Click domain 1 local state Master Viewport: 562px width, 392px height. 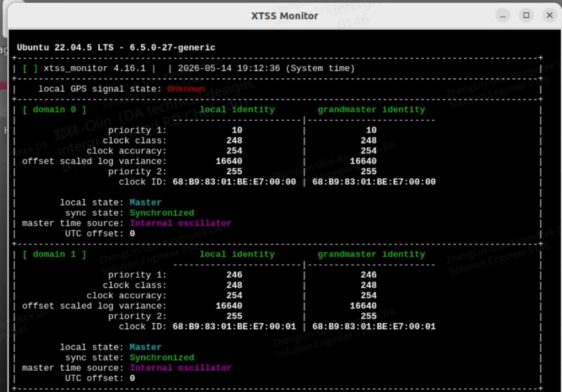point(145,347)
